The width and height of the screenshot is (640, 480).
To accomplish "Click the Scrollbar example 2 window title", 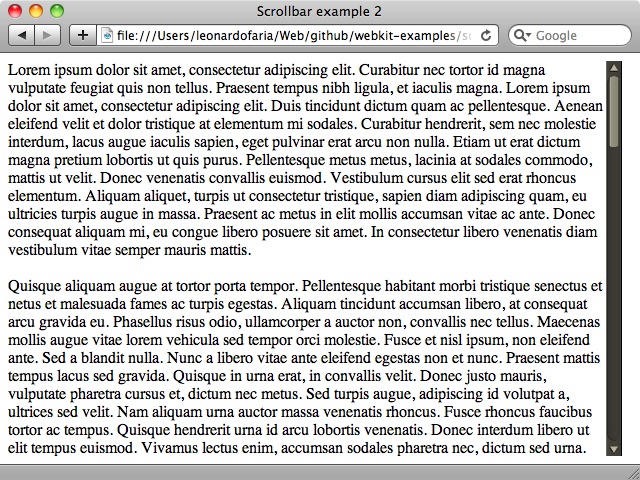I will (319, 11).
